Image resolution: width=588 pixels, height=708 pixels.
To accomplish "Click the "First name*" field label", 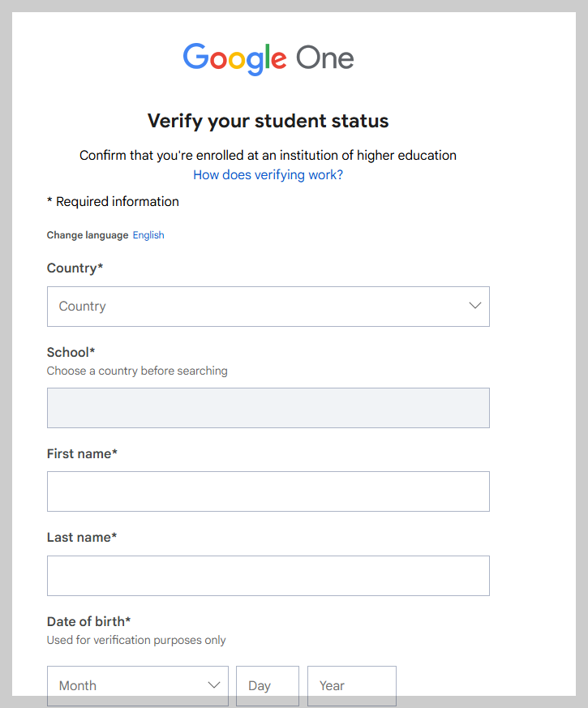I will [x=82, y=454].
